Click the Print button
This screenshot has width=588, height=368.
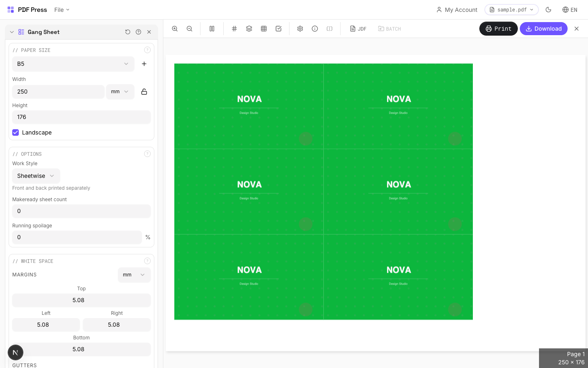pos(498,29)
